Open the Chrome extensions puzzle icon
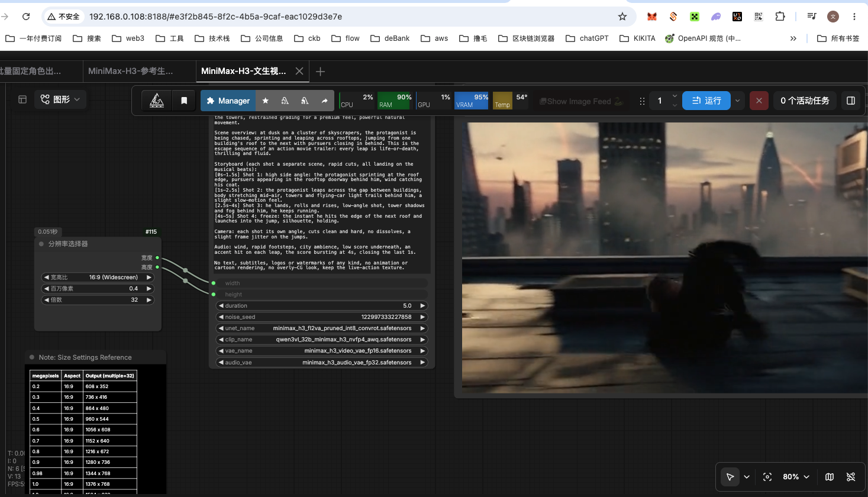Viewport: 868px width, 497px height. [780, 17]
